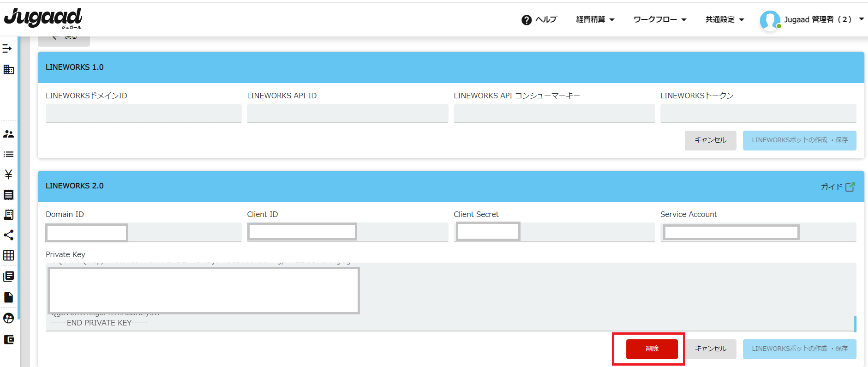868x367 pixels.
Task: Open the company building icon in sidebar
Action: point(8,70)
